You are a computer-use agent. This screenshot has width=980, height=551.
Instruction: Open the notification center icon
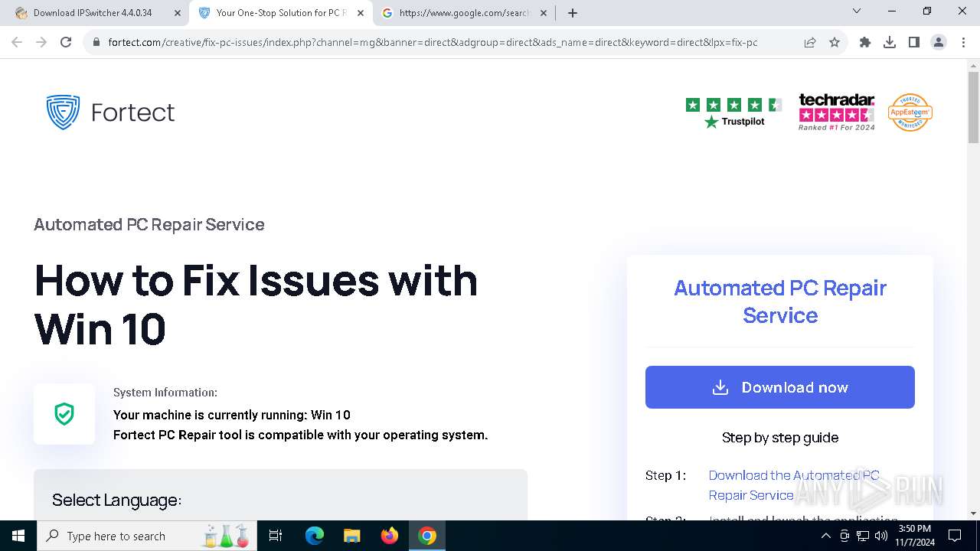coord(955,536)
